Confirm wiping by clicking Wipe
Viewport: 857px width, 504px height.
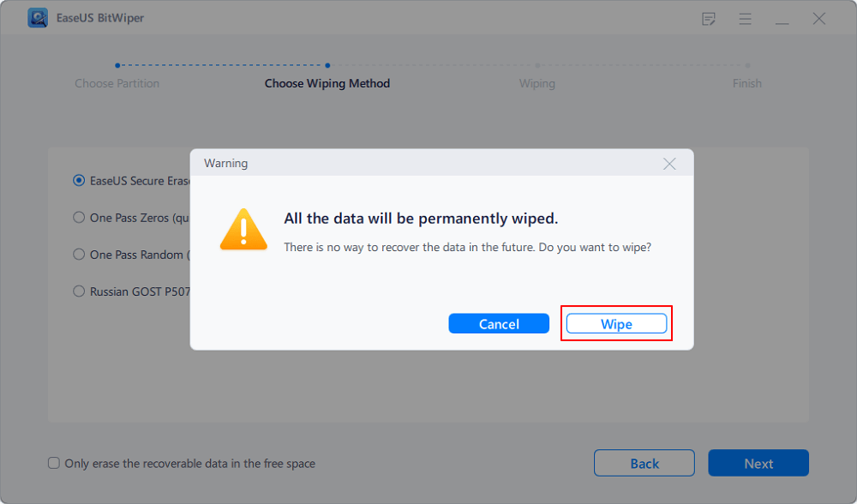tap(616, 323)
